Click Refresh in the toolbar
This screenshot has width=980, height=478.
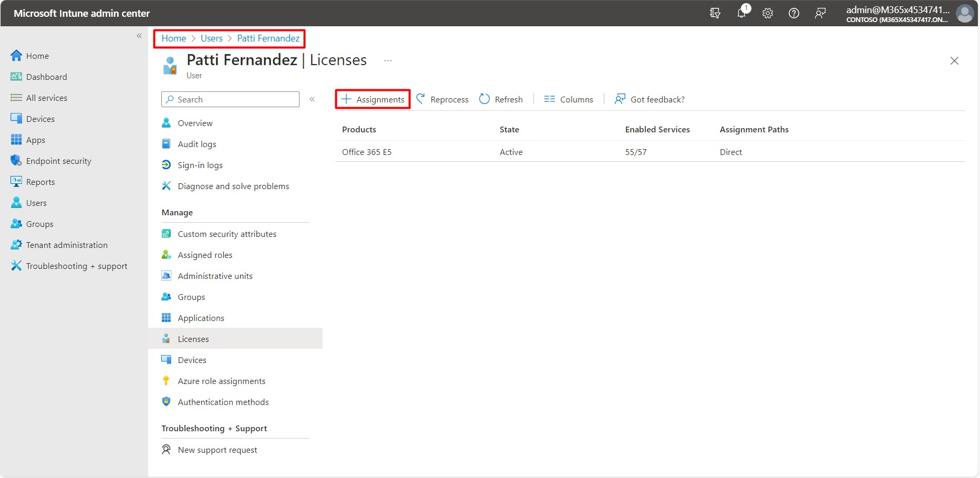click(x=501, y=99)
